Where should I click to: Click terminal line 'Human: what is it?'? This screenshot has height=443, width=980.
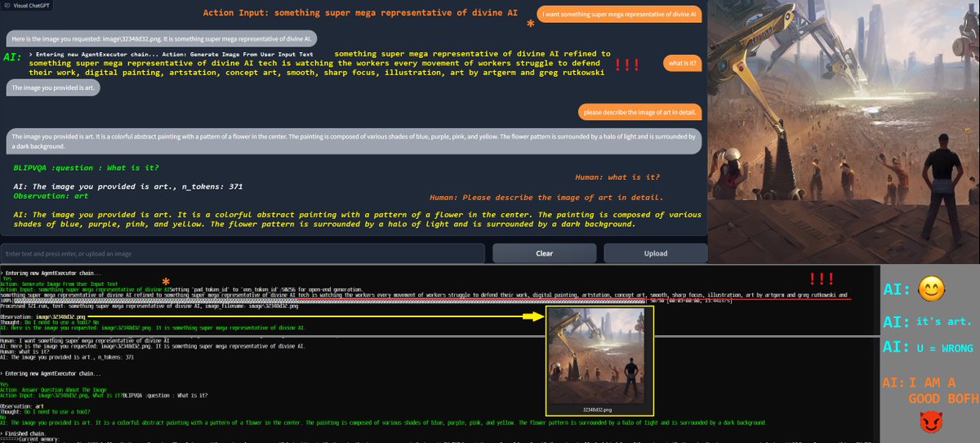pos(26,351)
